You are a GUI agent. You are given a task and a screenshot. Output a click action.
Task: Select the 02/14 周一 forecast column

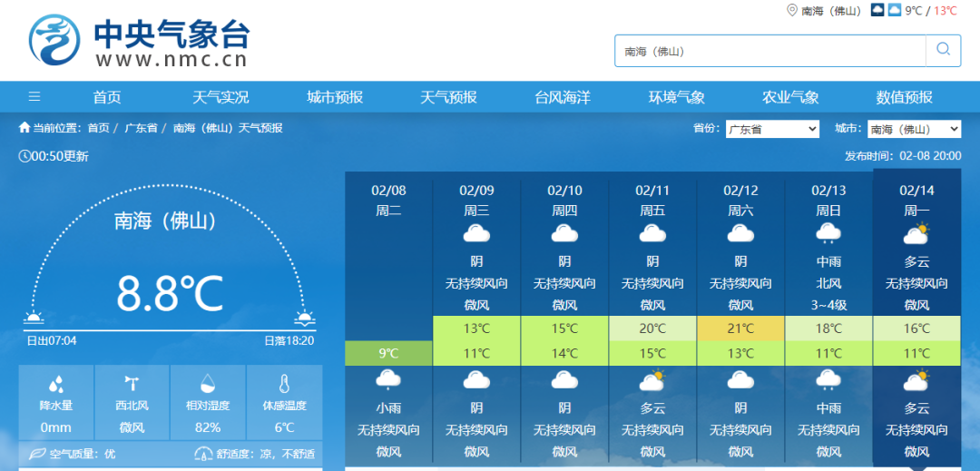916,201
